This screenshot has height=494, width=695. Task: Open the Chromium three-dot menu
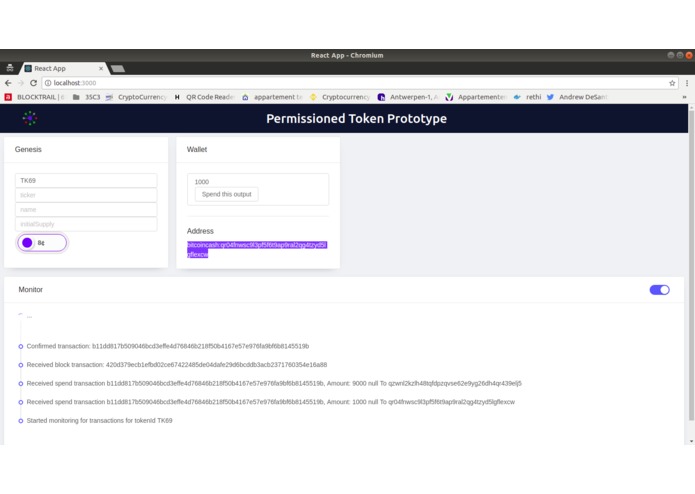[687, 83]
